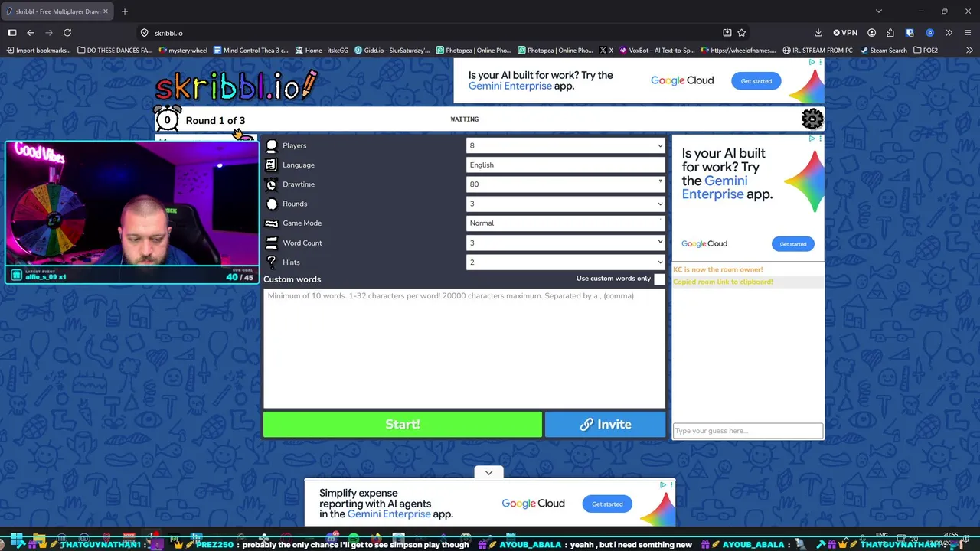Open the top banner ad info icon

pyautogui.click(x=812, y=62)
